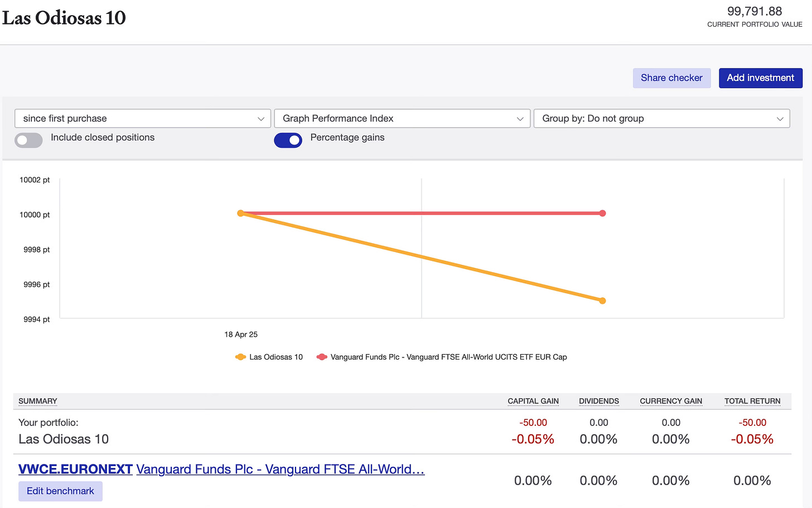This screenshot has width=812, height=508.
Task: Click the 18 Apr 25 axis date label
Action: [241, 335]
